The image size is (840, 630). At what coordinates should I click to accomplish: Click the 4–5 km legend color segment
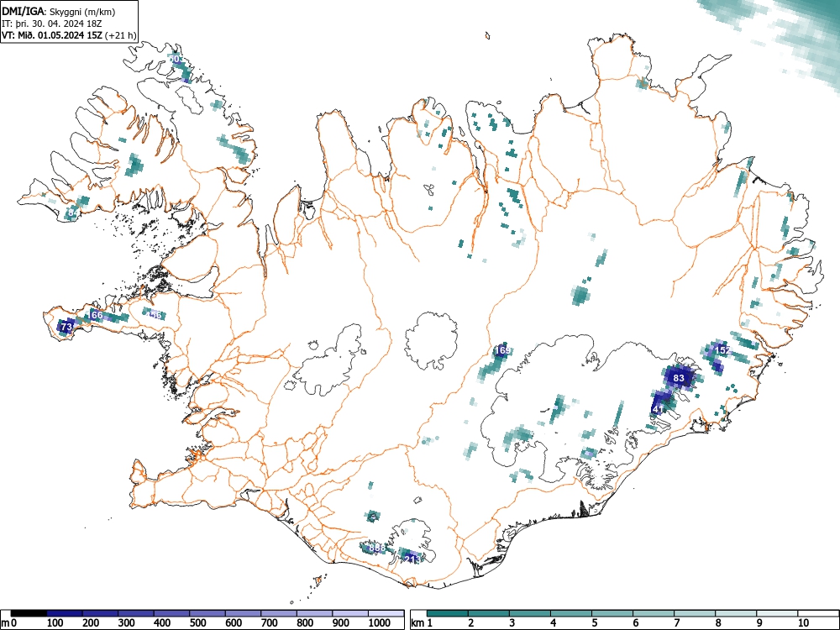[x=571, y=613]
